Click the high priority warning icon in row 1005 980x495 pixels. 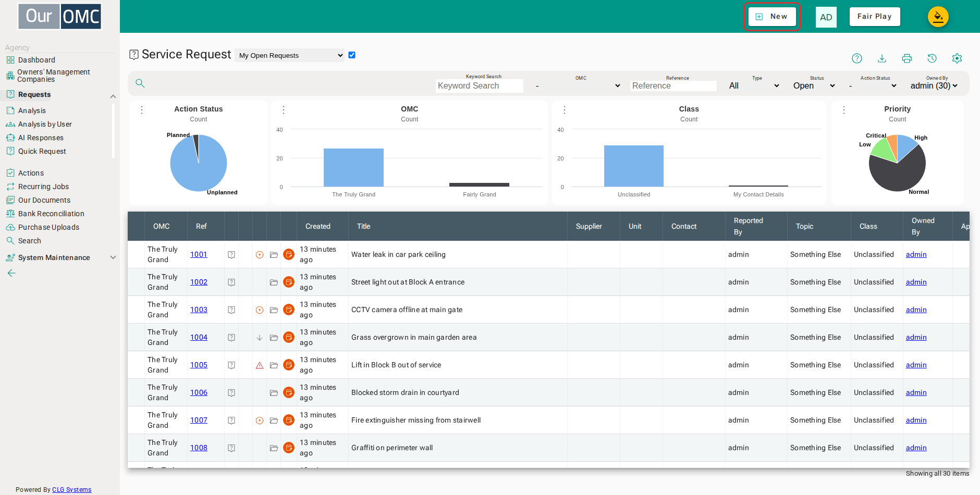point(260,365)
